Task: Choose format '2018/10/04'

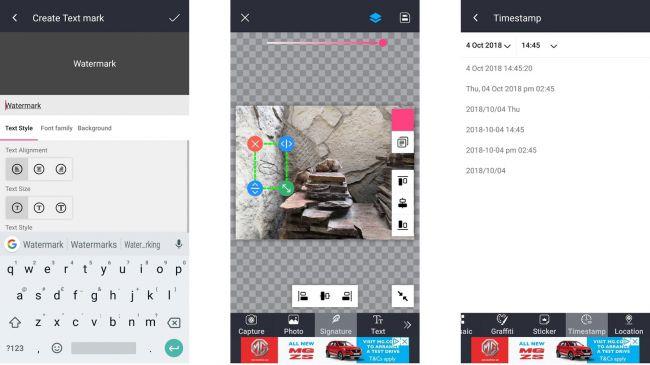Action: [x=485, y=170]
